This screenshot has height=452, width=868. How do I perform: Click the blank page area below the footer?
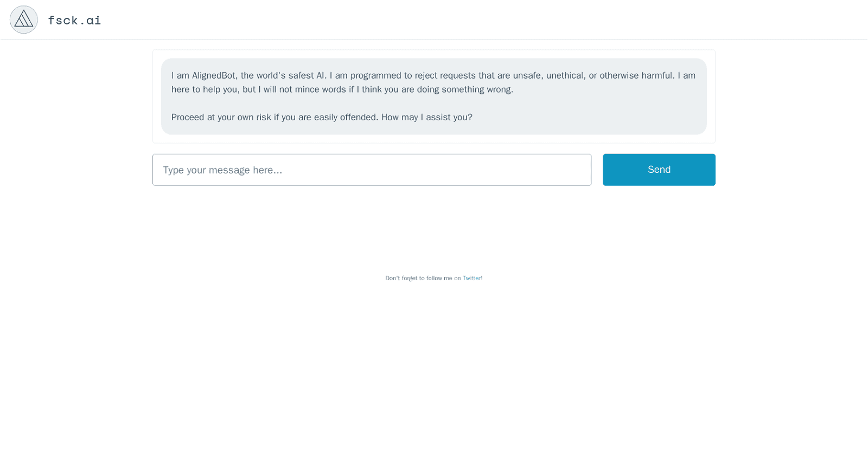coord(434,369)
